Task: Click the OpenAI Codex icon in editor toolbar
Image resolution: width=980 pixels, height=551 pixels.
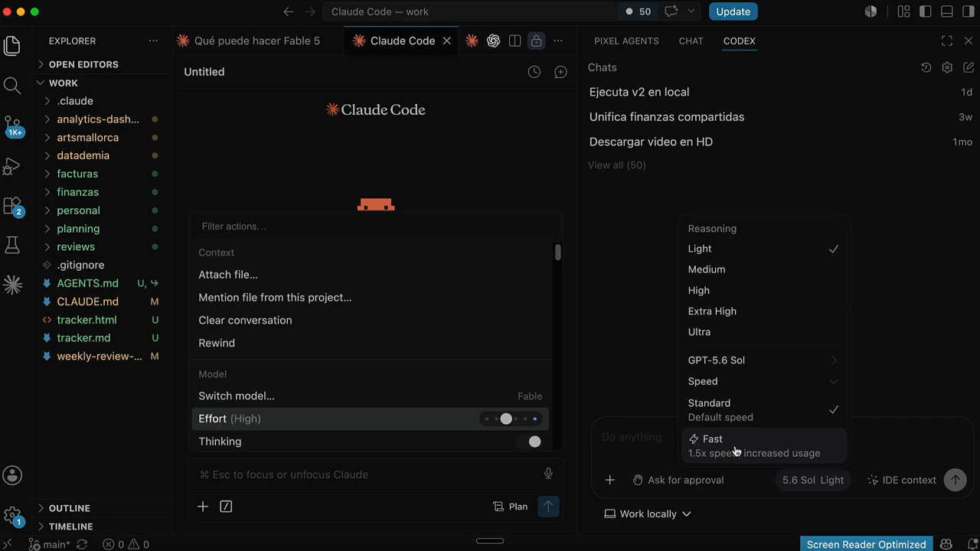Action: tap(493, 41)
